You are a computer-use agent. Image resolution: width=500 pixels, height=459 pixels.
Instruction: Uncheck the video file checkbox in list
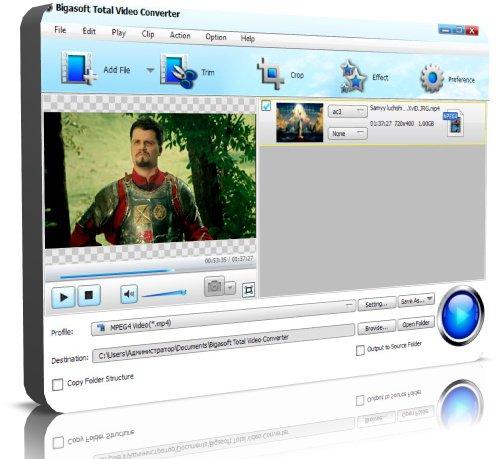266,105
